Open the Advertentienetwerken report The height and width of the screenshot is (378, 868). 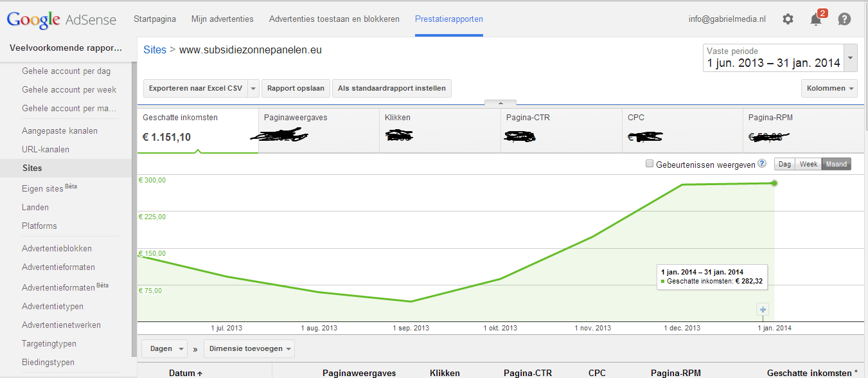click(61, 325)
